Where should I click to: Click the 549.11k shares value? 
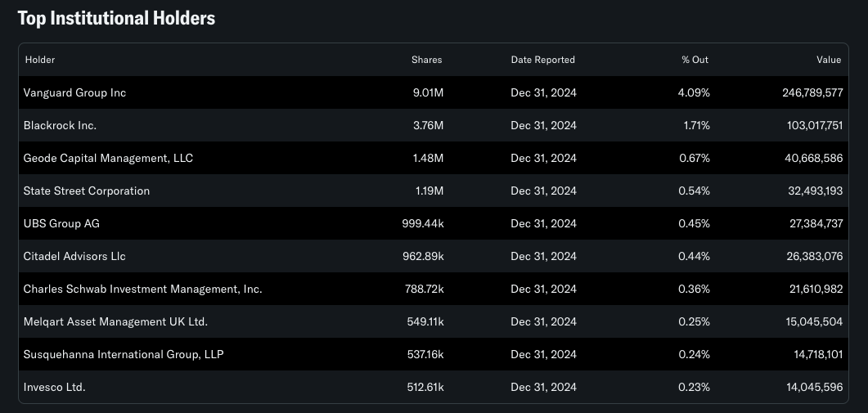[x=425, y=321]
